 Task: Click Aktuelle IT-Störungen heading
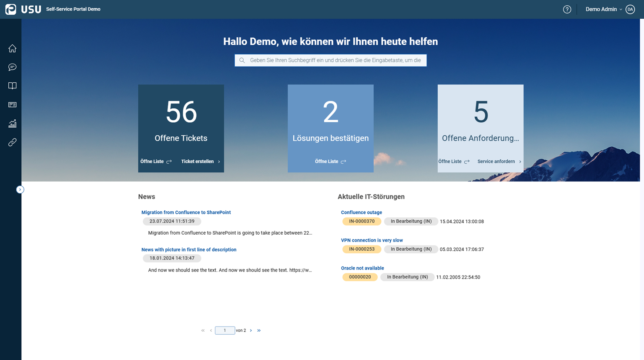(x=371, y=197)
